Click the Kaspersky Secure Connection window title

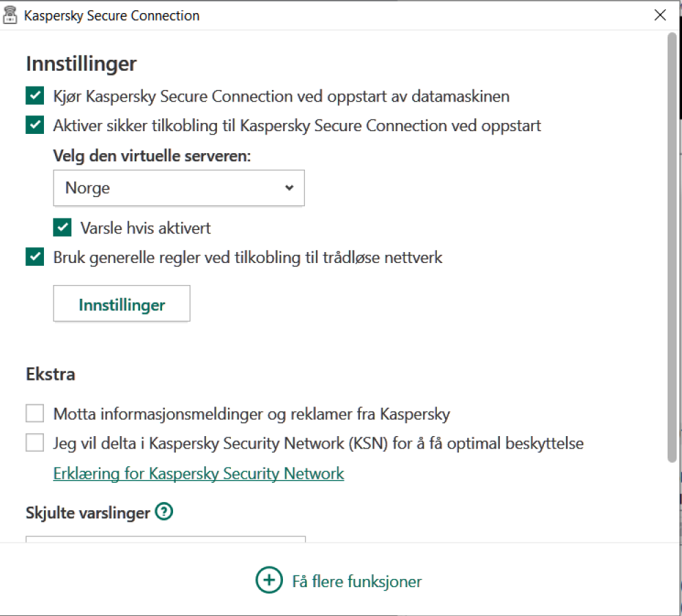coord(111,15)
